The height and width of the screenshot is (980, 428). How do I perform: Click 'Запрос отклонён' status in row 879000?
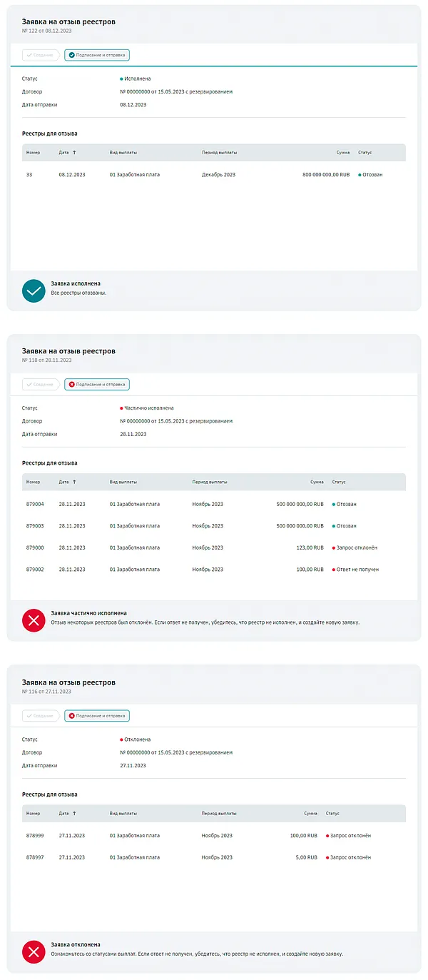click(355, 547)
